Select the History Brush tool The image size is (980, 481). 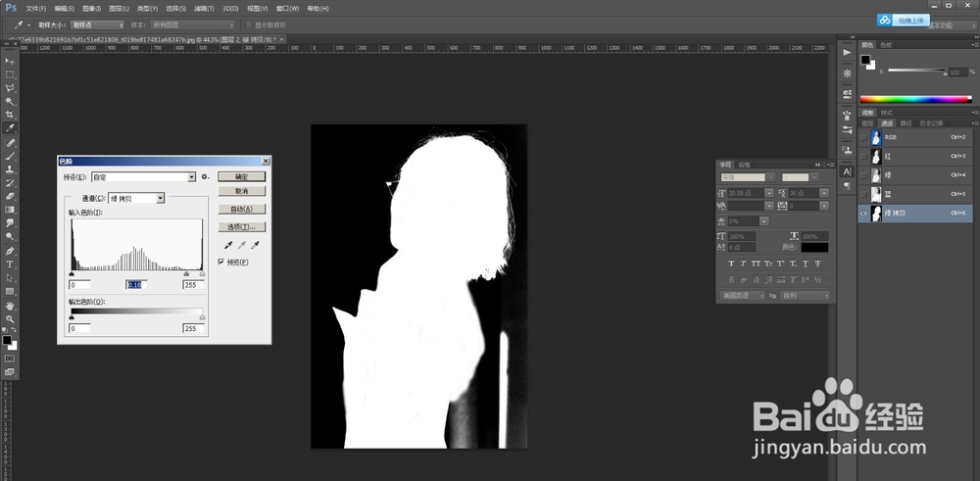(x=10, y=183)
